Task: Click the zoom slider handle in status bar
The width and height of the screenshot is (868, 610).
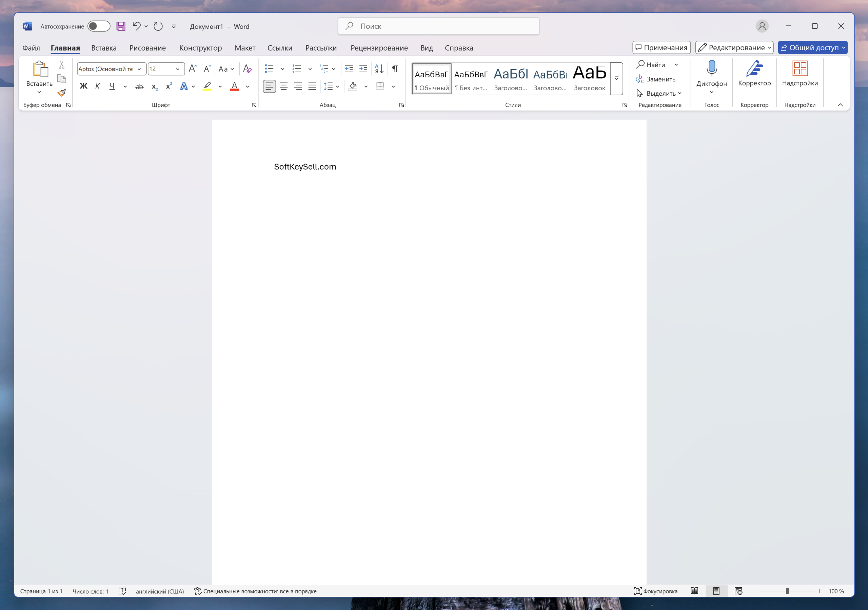Action: pos(787,591)
